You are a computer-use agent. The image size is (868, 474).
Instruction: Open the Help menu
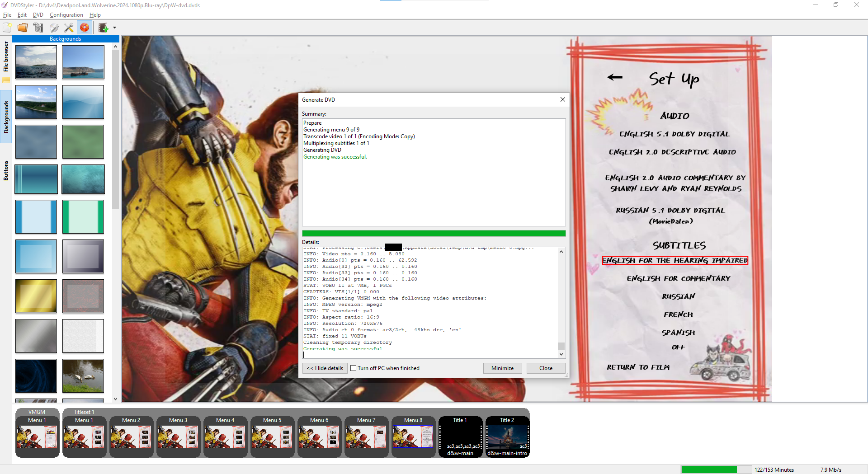pyautogui.click(x=95, y=15)
